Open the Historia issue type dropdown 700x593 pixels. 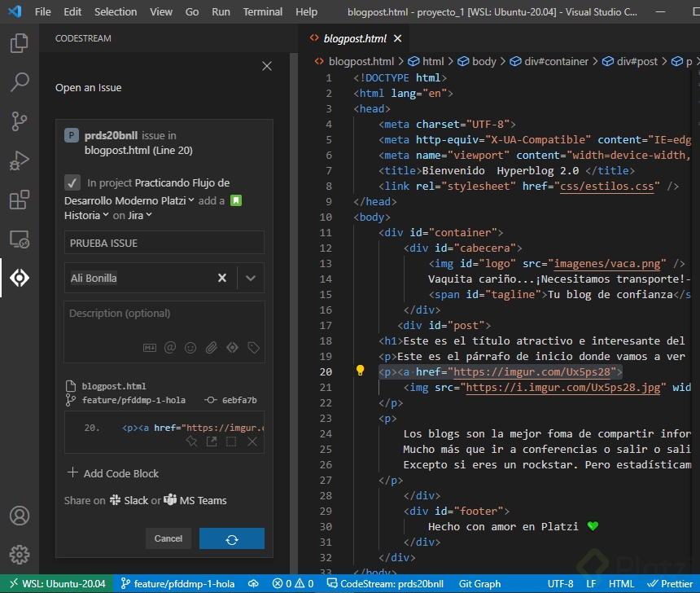[86, 216]
